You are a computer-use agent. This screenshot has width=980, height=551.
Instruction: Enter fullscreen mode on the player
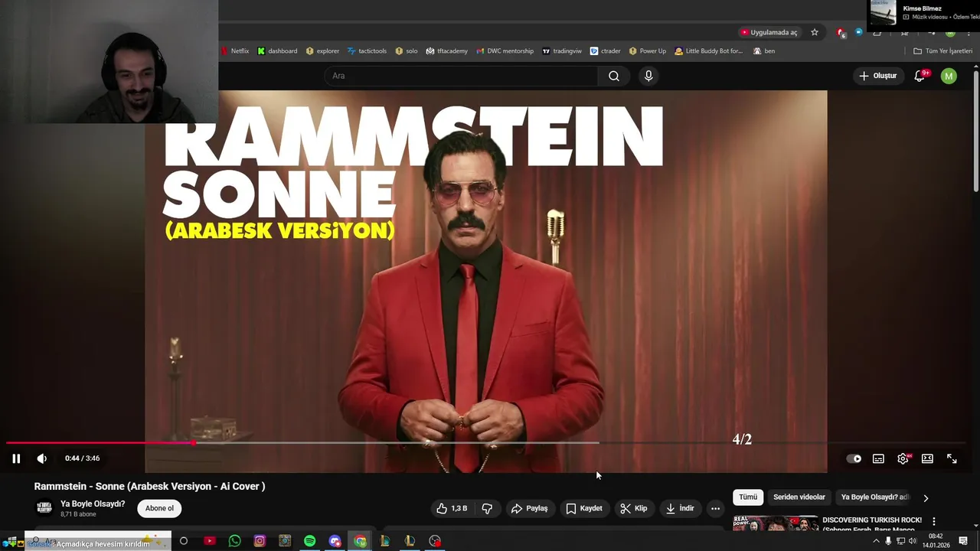[952, 458]
